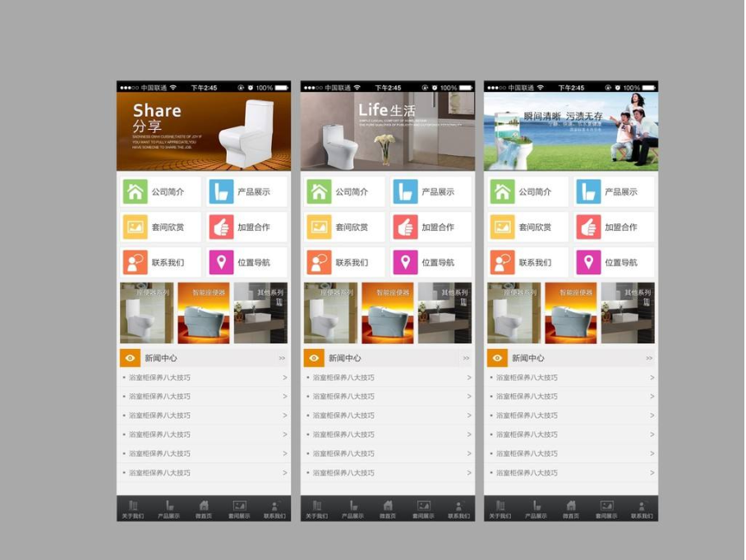Toggle orange eye icon beside 新闻中心, Share phone
Viewport: 746px width, 560px height.
(x=130, y=358)
